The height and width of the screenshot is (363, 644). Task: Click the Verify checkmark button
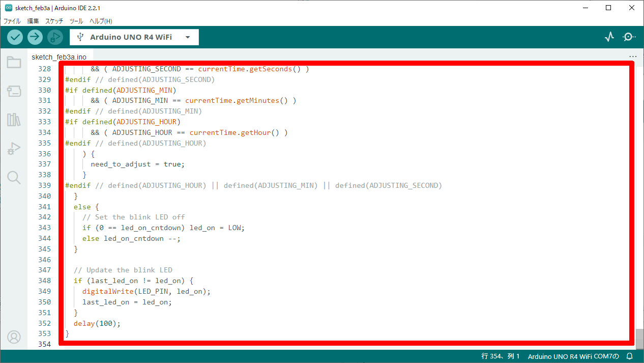click(15, 37)
